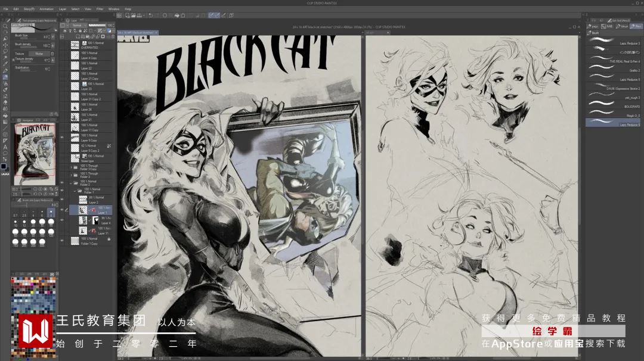Select the Move layer tool

5,45
